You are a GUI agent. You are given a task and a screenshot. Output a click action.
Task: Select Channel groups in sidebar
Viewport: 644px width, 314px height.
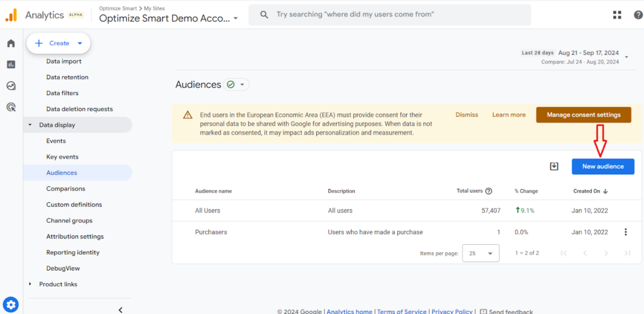click(69, 221)
